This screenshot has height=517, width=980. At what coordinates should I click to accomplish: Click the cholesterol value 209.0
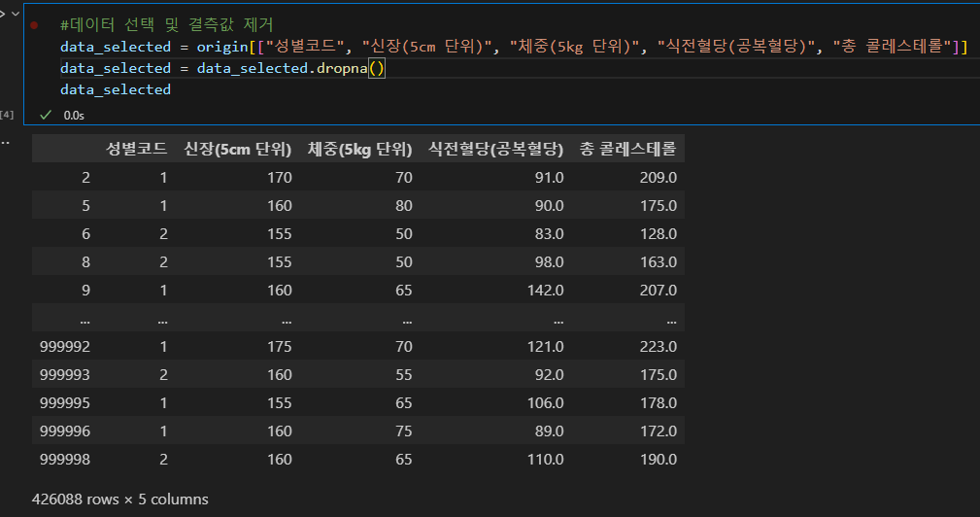(659, 178)
